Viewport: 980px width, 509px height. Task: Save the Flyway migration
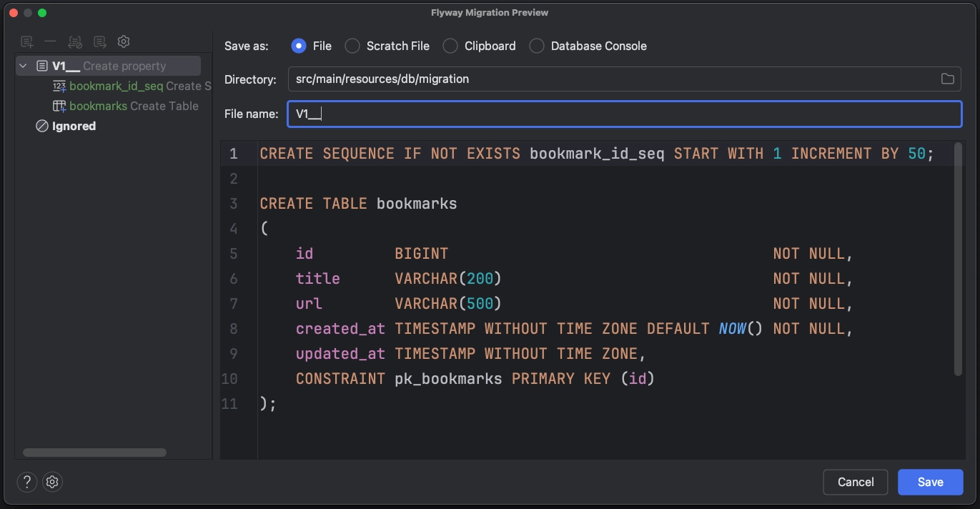pos(930,482)
